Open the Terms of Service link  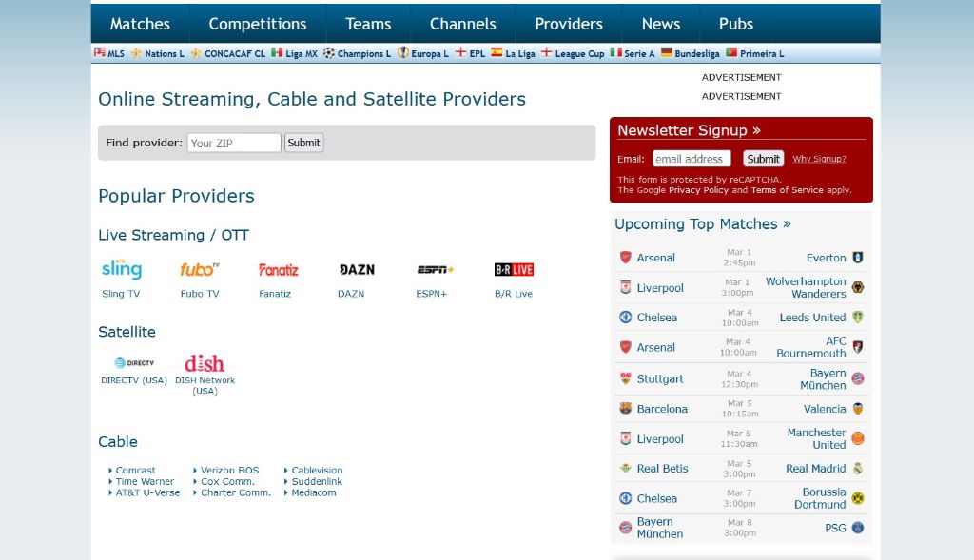tap(787, 190)
